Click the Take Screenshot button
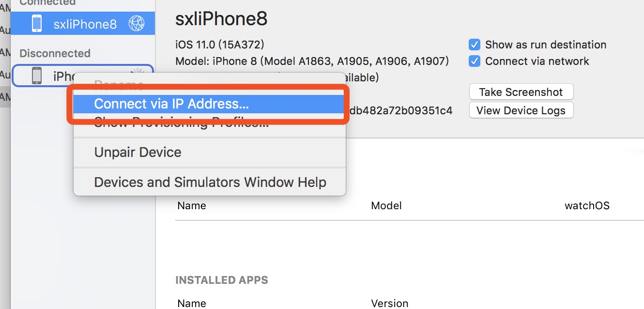The width and height of the screenshot is (644, 309). tap(521, 92)
